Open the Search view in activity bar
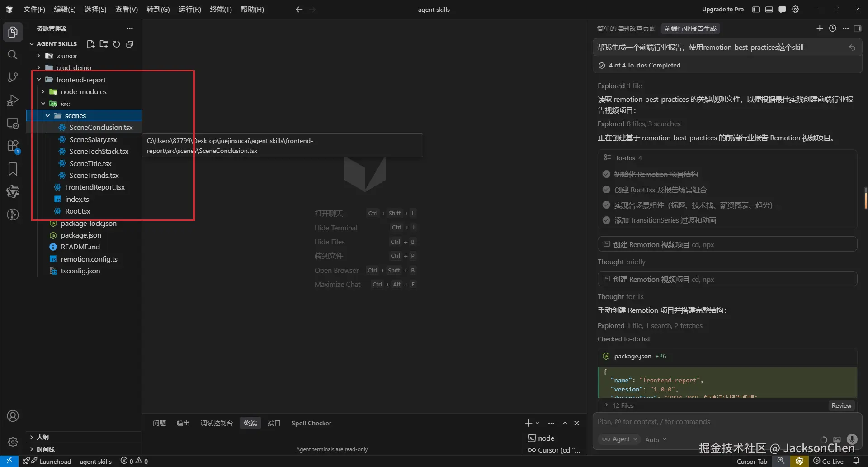This screenshot has width=868, height=467. pyautogui.click(x=13, y=55)
